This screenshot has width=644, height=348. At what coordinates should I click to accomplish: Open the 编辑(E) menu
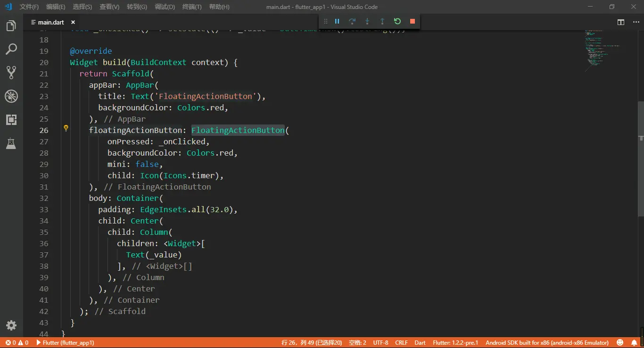(x=56, y=7)
